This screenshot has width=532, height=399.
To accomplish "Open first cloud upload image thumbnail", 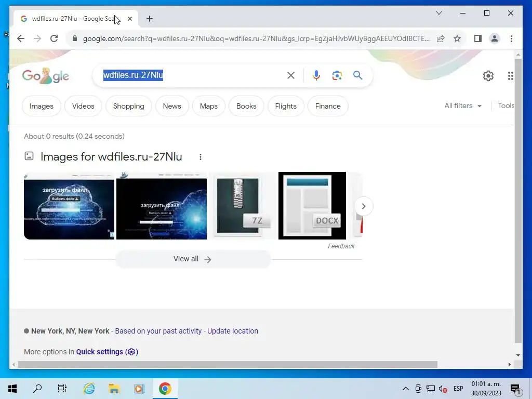I will [x=69, y=206].
